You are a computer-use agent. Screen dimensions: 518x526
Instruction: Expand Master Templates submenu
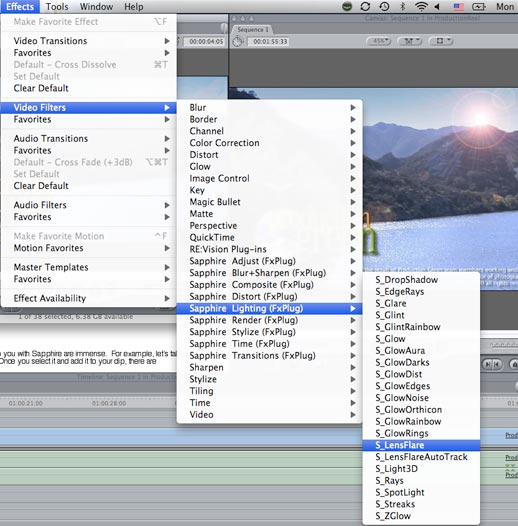pos(89,267)
